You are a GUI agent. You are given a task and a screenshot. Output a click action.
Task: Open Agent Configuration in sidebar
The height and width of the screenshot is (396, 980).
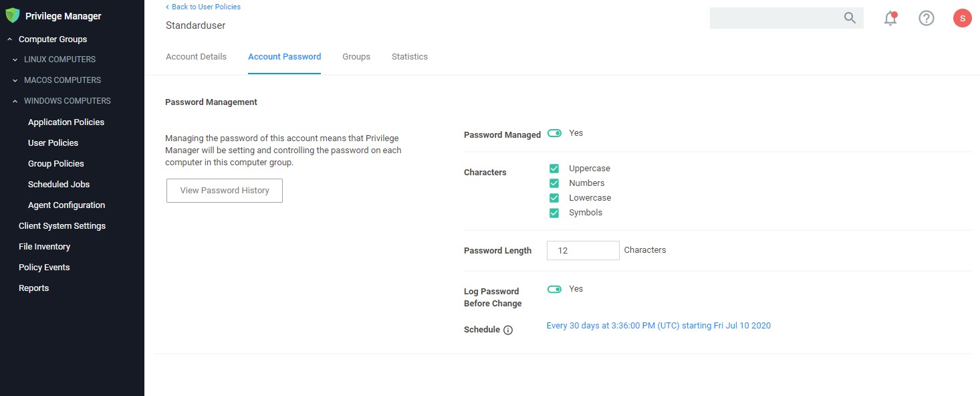click(67, 205)
